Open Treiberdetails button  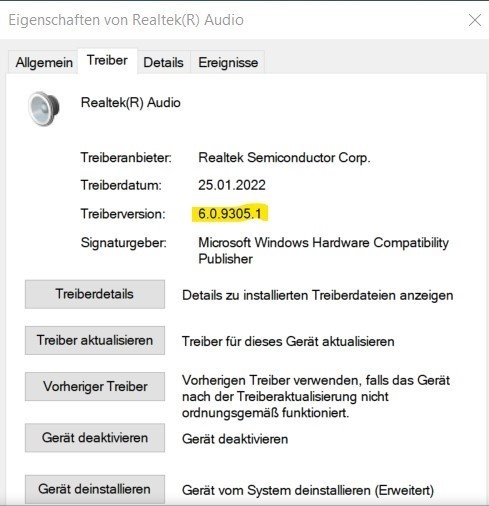pyautogui.click(x=95, y=294)
